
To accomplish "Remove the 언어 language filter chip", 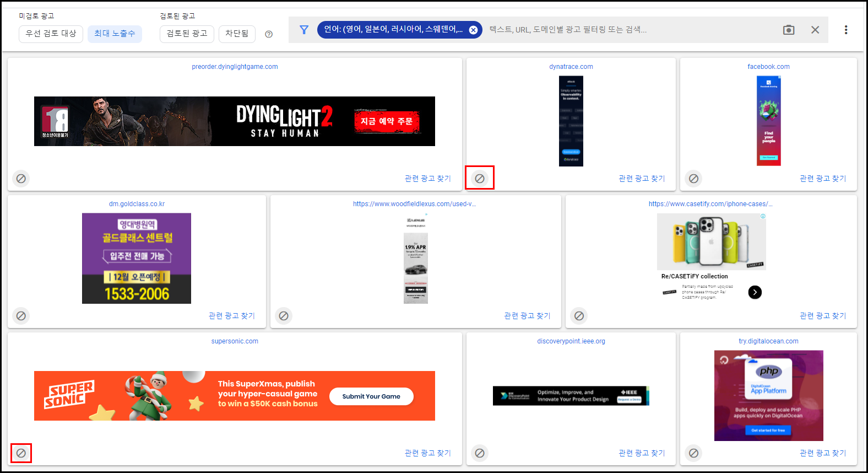I will [473, 30].
